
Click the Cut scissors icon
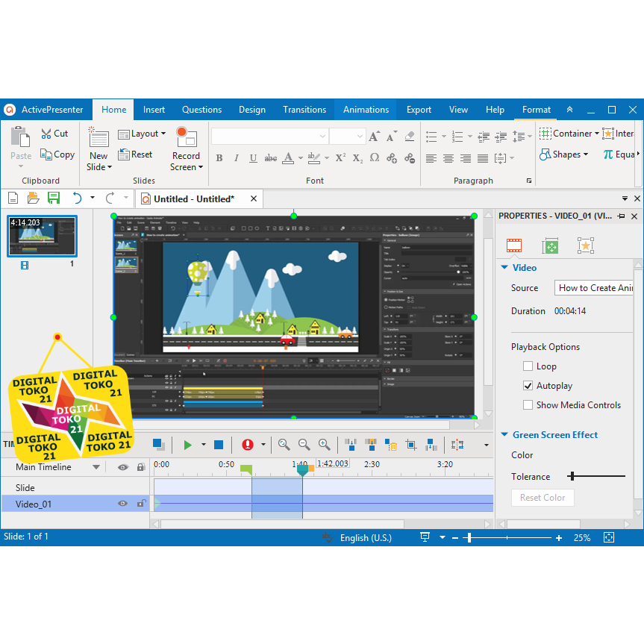(46, 134)
